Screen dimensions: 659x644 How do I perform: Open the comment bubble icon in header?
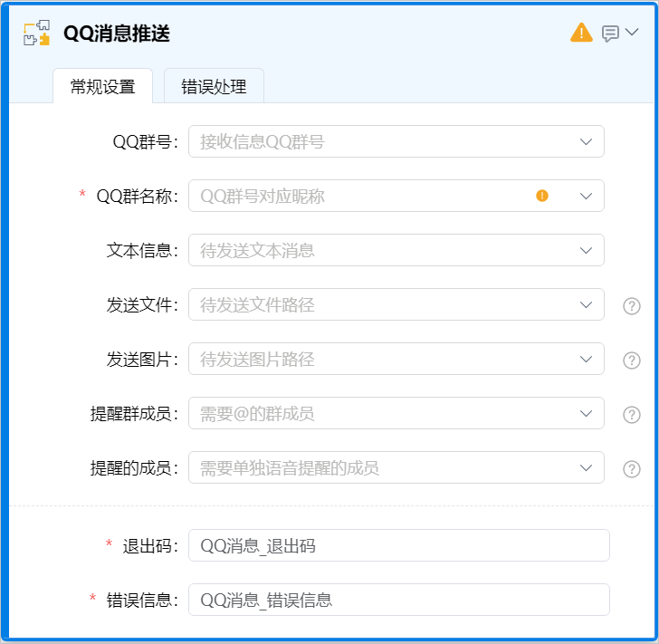coord(611,34)
